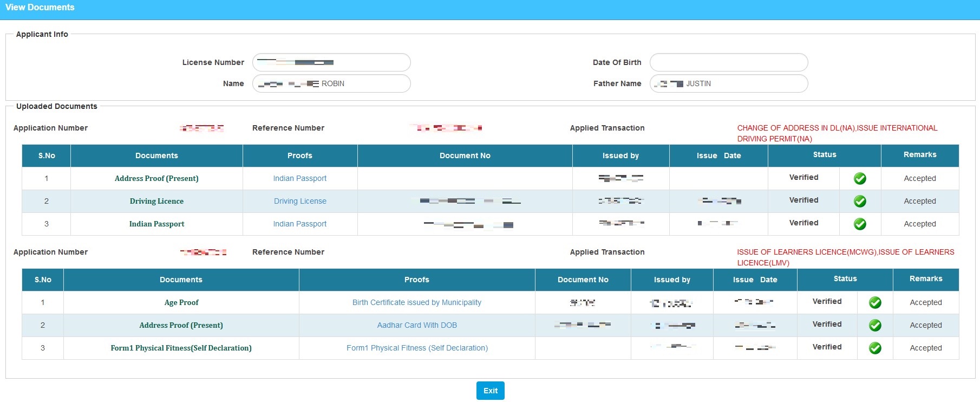Click green checkmark in Indian Passport document row
980x402 pixels.
(860, 224)
